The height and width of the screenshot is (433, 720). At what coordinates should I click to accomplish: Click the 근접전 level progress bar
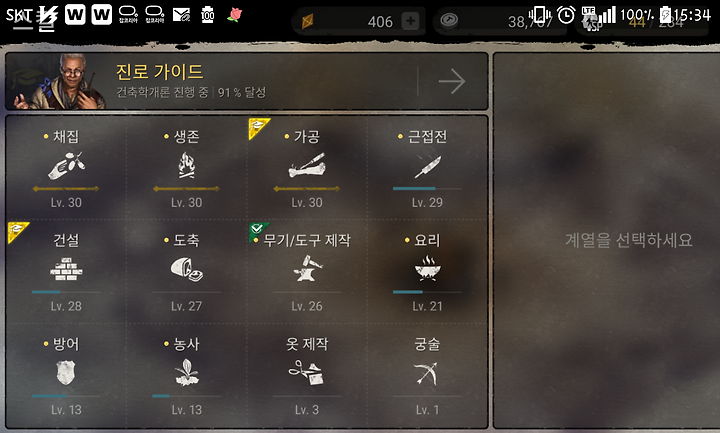click(x=427, y=189)
